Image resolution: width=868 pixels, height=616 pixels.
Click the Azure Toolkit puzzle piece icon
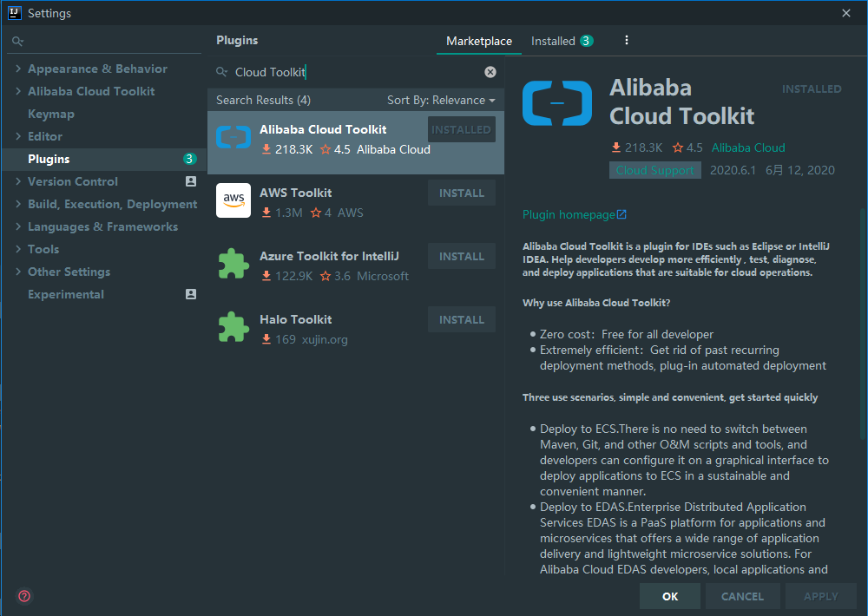coord(233,264)
